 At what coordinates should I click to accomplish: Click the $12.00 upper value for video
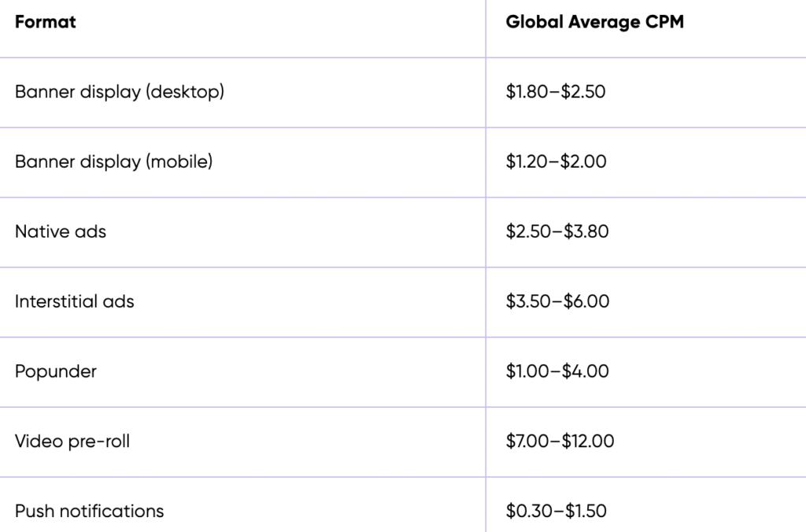tap(588, 441)
